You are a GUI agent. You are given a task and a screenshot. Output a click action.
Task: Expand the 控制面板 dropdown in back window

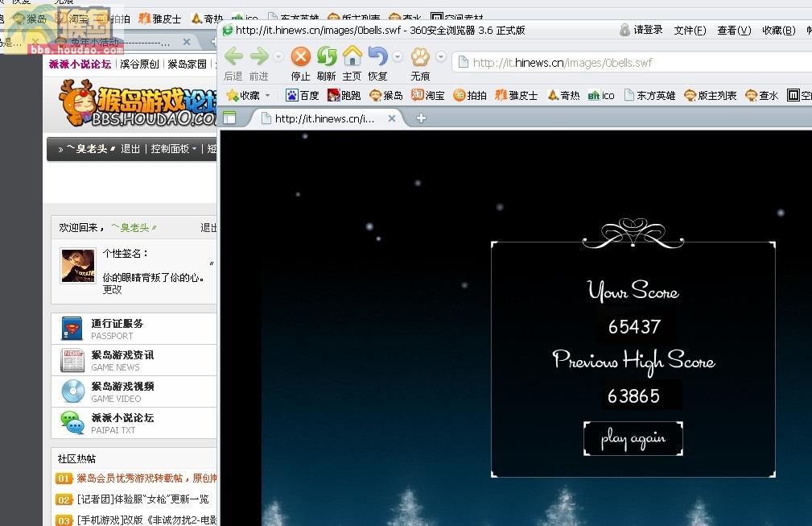coord(174,149)
